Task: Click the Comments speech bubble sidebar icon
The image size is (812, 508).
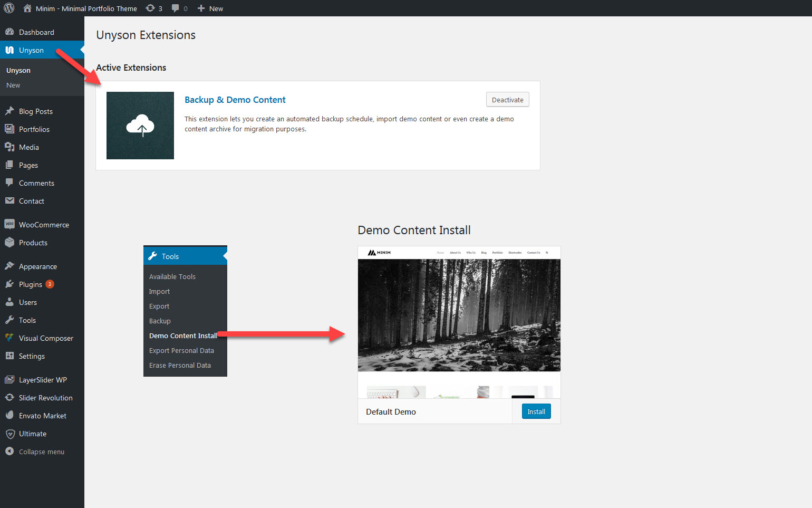Action: click(9, 183)
